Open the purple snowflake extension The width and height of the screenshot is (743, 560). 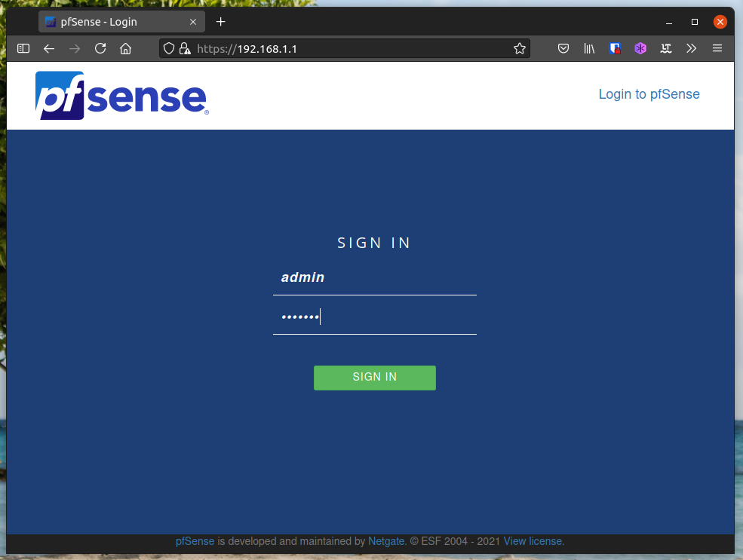(640, 48)
